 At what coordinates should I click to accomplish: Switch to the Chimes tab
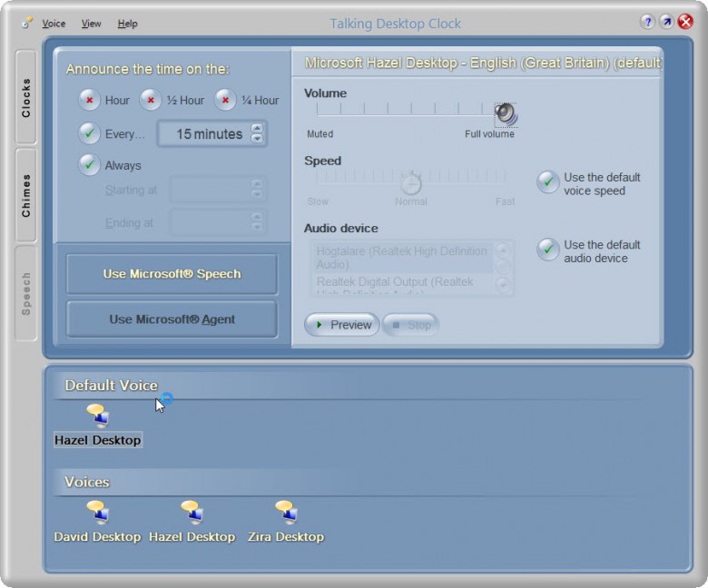(x=26, y=195)
